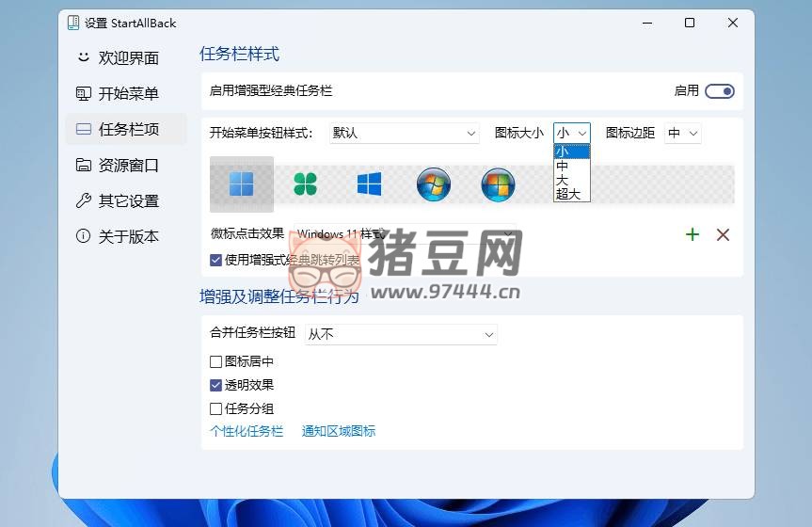812x527 pixels.
Task: Choose the green clover start button icon
Action: [x=305, y=184]
